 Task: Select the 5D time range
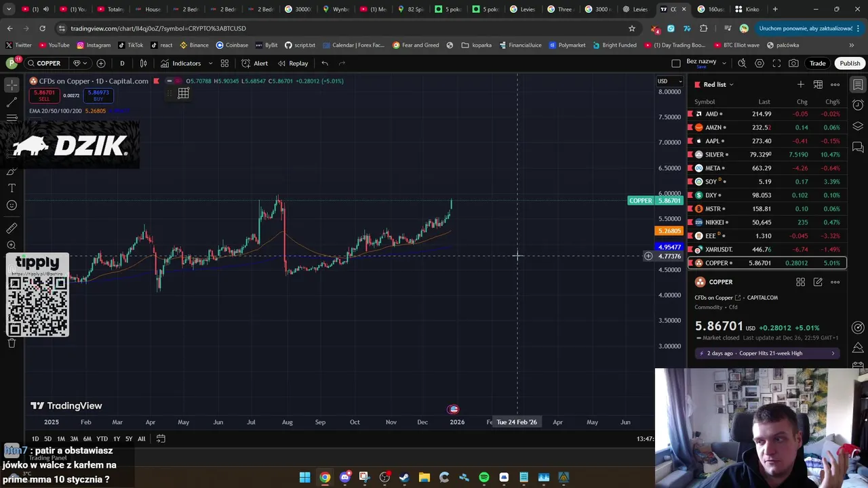(47, 439)
